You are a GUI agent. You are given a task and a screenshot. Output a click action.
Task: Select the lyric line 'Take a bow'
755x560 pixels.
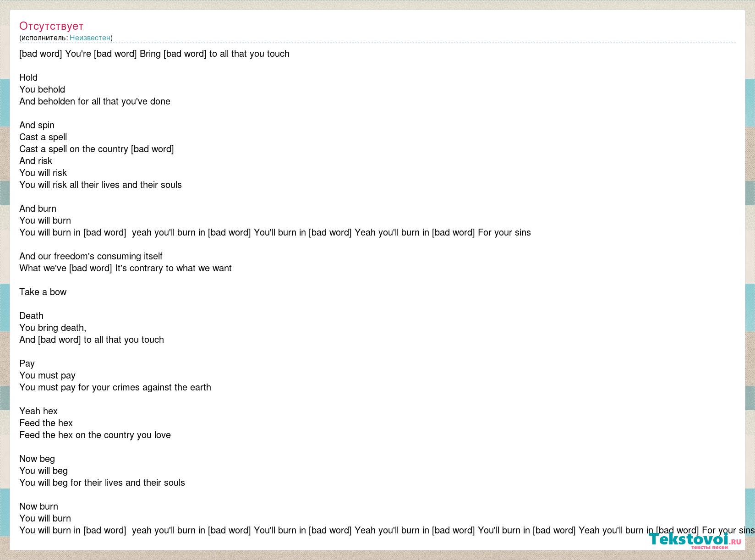pos(43,292)
